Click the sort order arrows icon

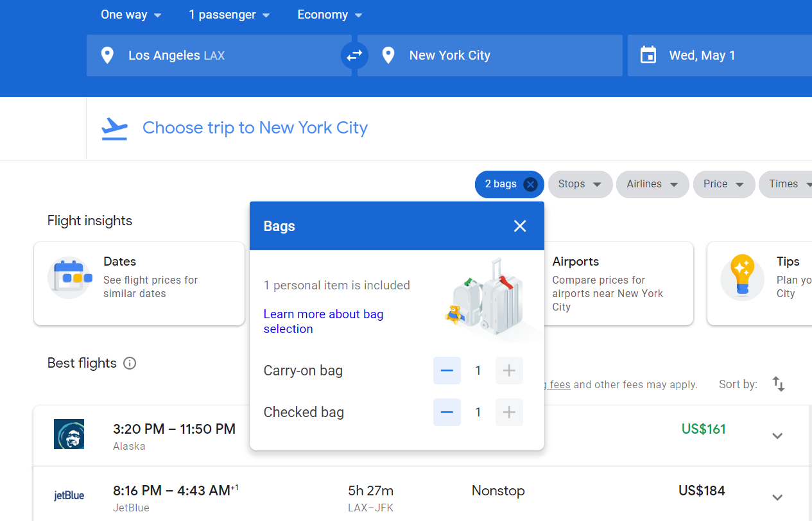tap(779, 384)
